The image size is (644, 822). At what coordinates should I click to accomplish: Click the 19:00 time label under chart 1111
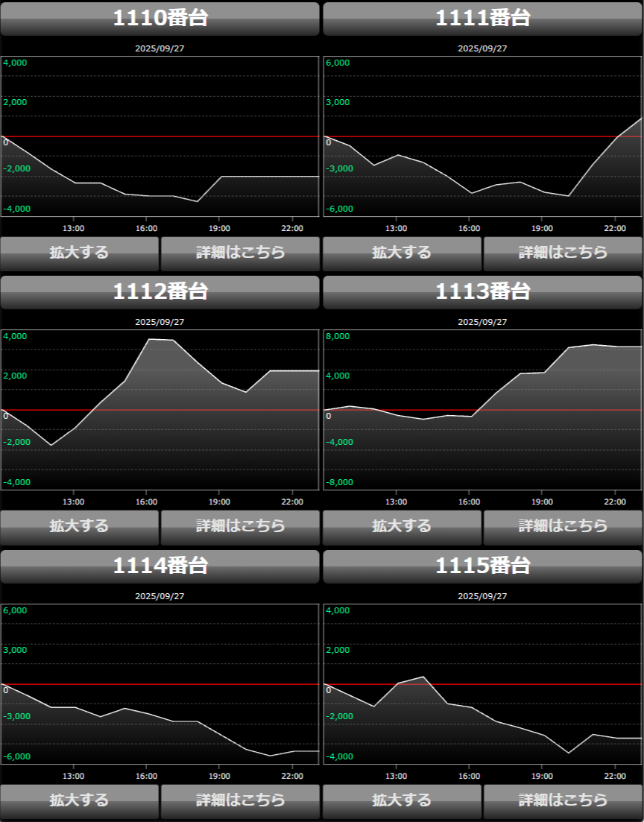542,229
